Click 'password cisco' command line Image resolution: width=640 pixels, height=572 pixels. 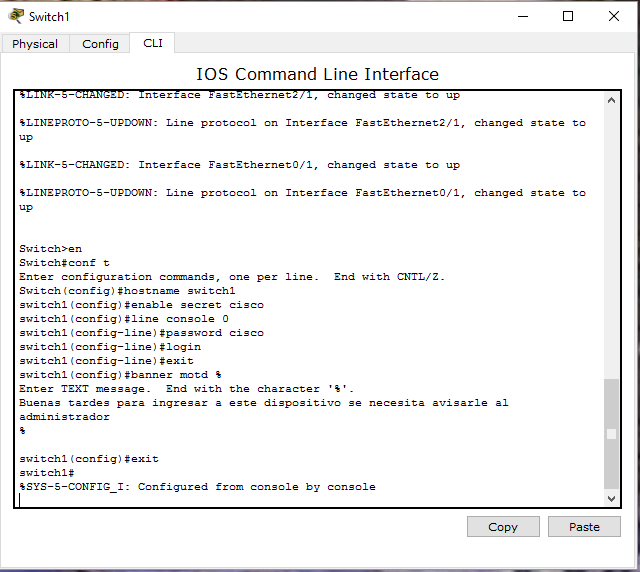click(x=141, y=333)
